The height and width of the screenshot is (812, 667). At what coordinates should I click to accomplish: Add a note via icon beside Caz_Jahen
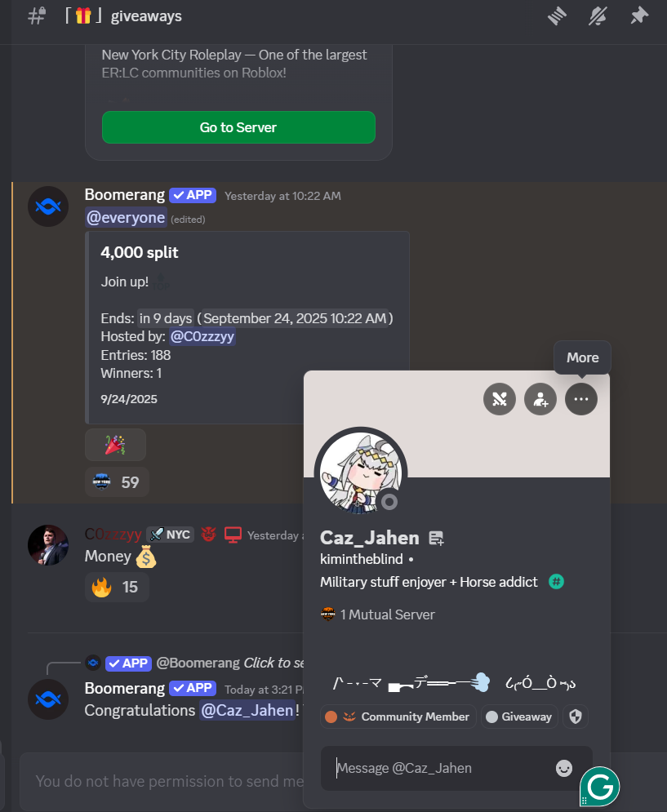point(437,539)
